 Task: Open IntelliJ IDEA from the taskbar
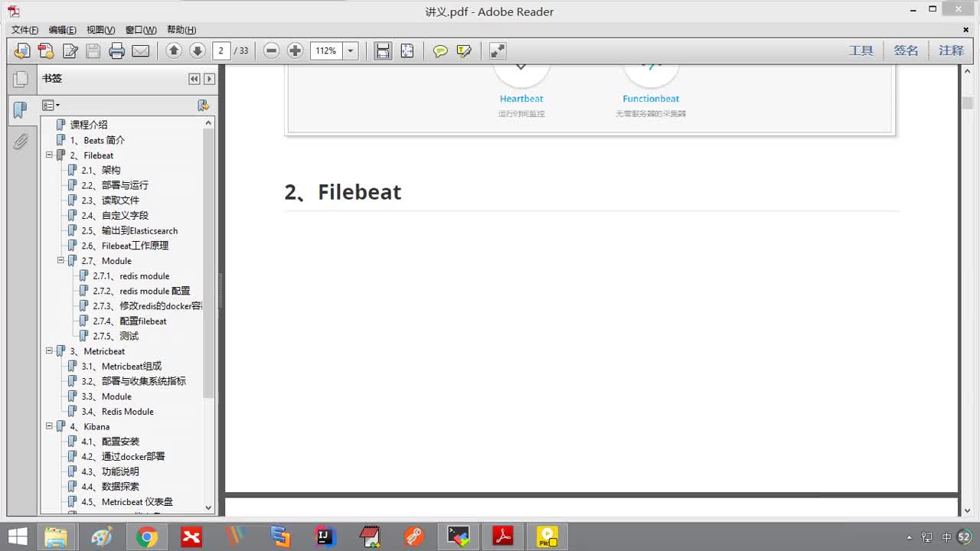click(325, 537)
